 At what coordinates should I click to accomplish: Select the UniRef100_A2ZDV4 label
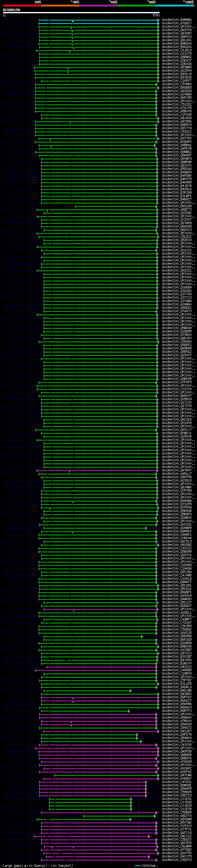[177, 71]
